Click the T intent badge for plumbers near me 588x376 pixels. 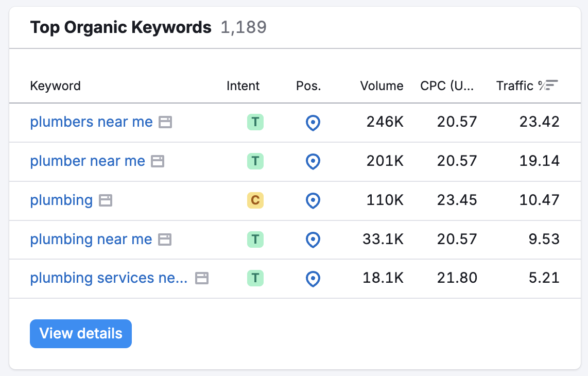(255, 123)
